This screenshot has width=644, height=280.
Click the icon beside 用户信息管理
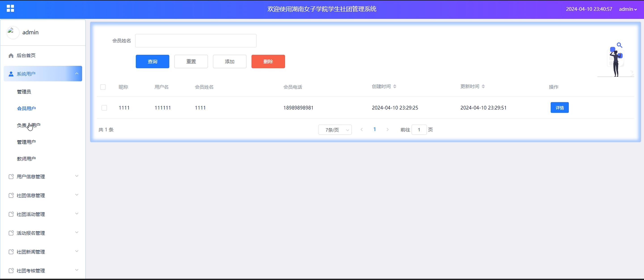coord(11,177)
